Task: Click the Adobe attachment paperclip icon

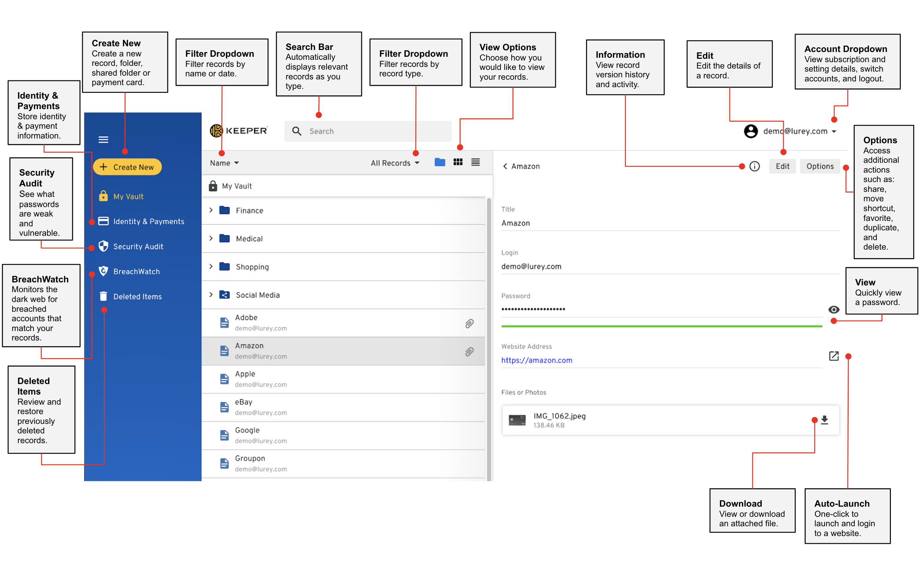Action: (469, 324)
